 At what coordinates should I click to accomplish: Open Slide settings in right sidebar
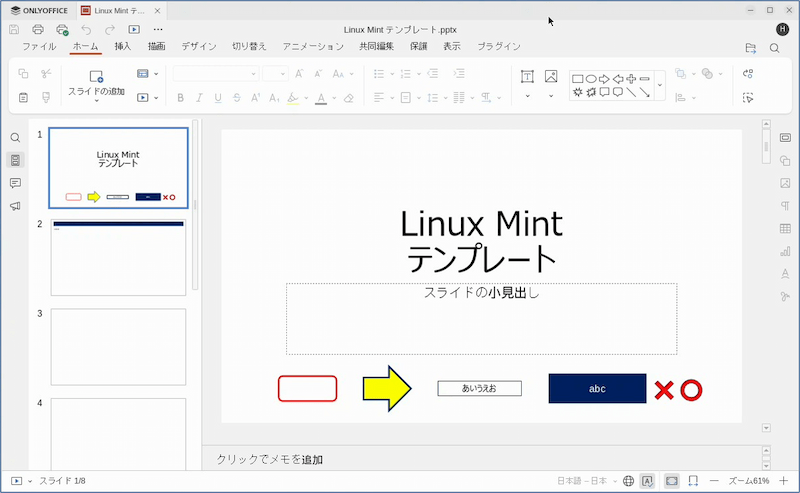pos(785,138)
